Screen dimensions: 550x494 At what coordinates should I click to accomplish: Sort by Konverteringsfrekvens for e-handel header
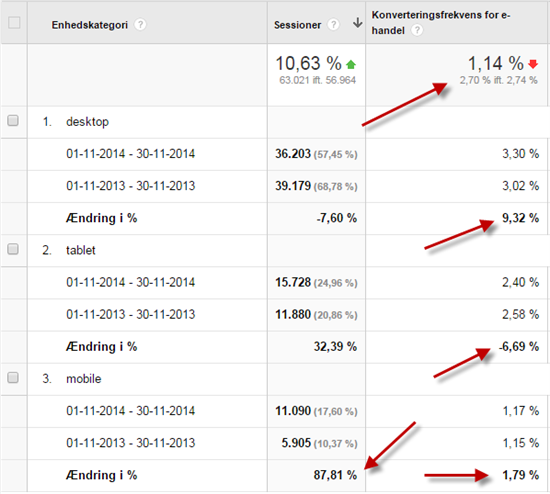click(441, 22)
